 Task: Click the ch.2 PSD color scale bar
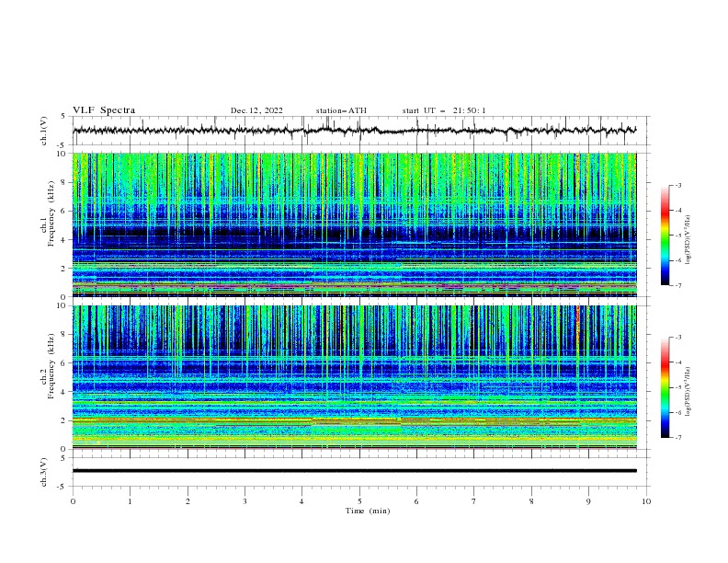(x=665, y=387)
